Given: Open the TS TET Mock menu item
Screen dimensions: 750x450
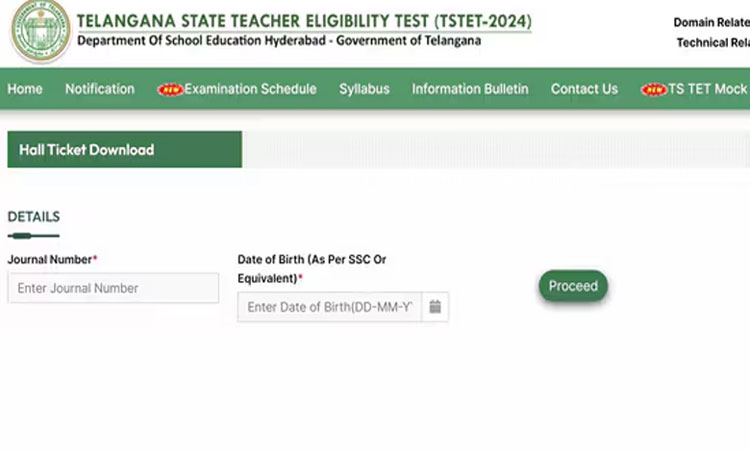Looking at the screenshot, I should [x=708, y=89].
